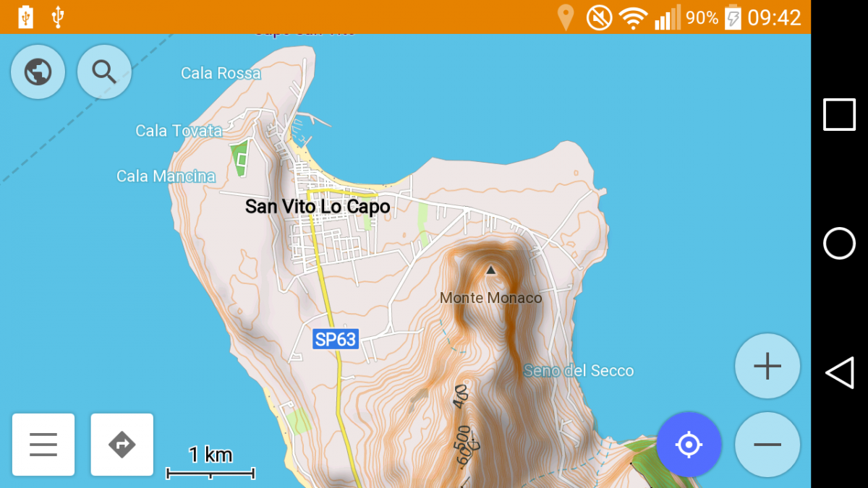Open the globe map configuration button
The width and height of the screenshot is (868, 488).
(x=38, y=72)
